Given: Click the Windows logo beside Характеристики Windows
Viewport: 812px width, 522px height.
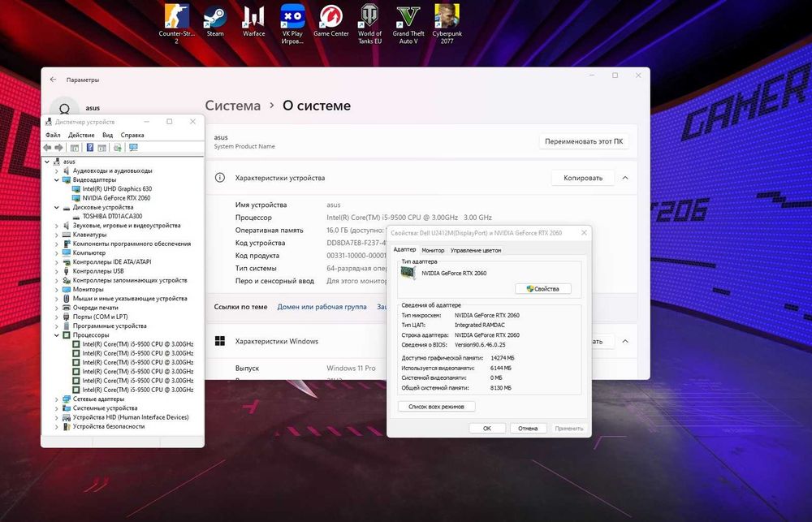Looking at the screenshot, I should pos(220,341).
